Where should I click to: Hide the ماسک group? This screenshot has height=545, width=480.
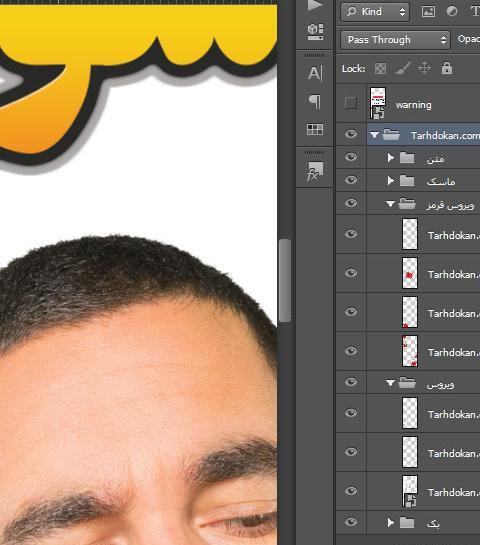(x=351, y=180)
